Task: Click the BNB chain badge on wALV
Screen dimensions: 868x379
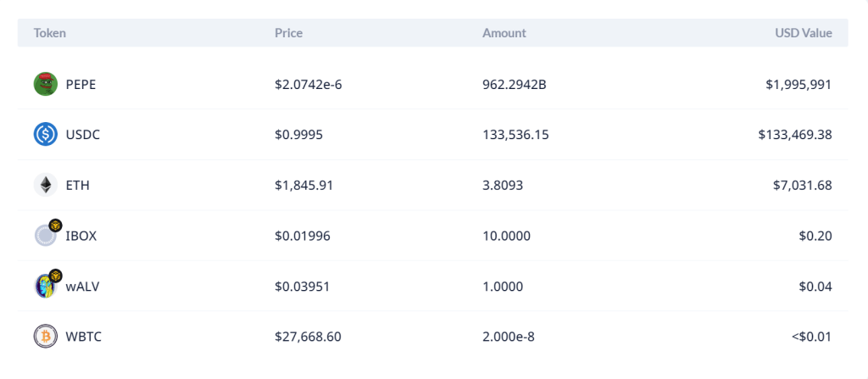Action: click(55, 276)
